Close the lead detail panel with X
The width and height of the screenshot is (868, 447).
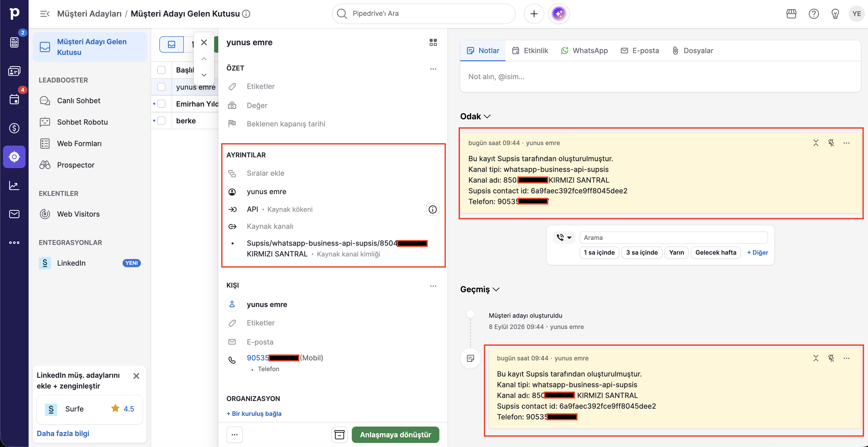pyautogui.click(x=204, y=42)
